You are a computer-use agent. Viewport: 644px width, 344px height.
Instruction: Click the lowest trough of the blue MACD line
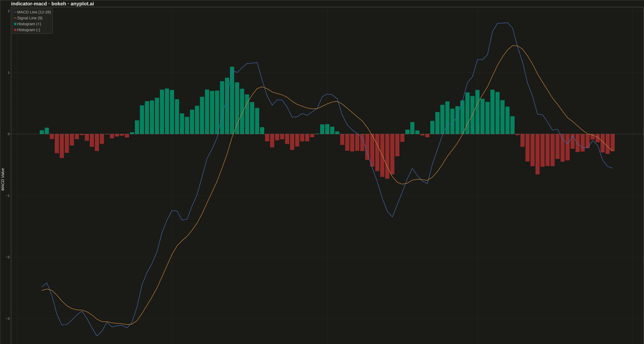coord(97,336)
